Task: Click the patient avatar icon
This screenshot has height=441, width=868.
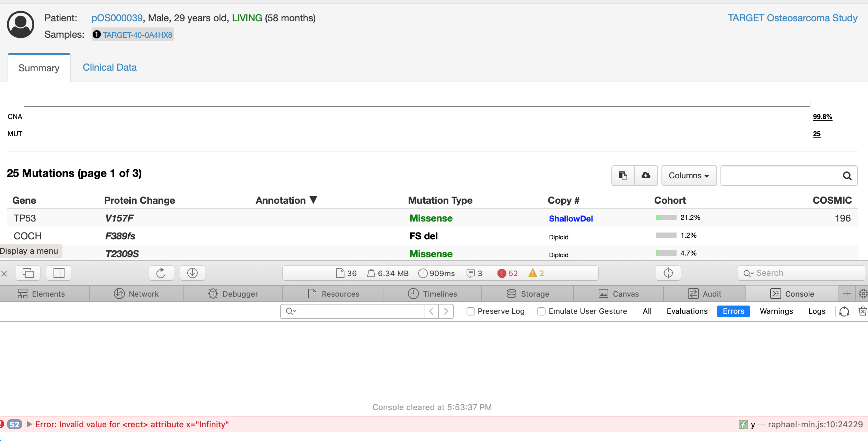Action: [x=21, y=24]
